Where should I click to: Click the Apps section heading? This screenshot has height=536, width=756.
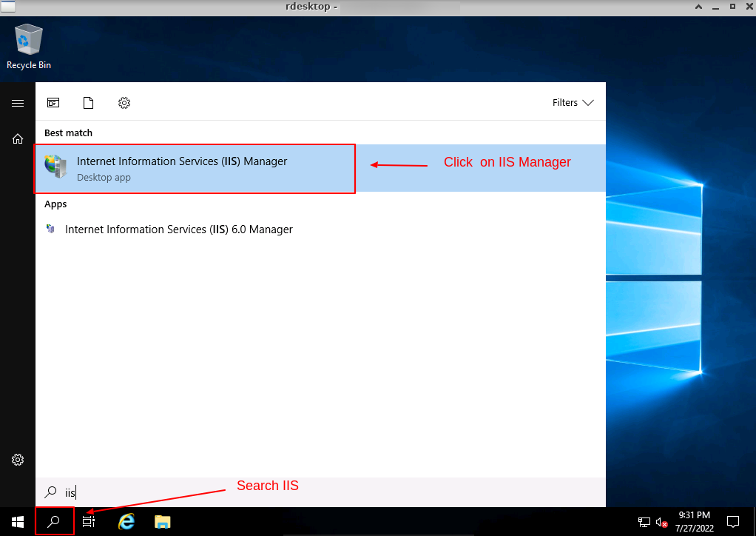55,204
